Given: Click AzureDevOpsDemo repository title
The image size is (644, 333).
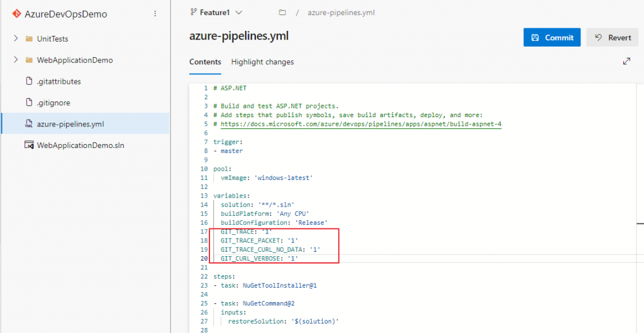Looking at the screenshot, I should point(65,14).
